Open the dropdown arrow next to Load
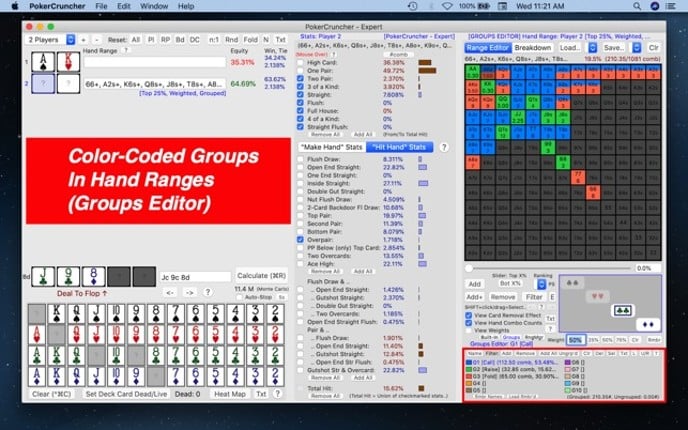 click(x=592, y=47)
